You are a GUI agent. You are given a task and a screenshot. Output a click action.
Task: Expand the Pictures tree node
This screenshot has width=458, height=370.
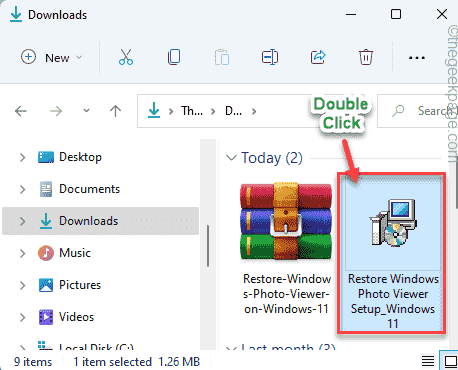pos(22,285)
